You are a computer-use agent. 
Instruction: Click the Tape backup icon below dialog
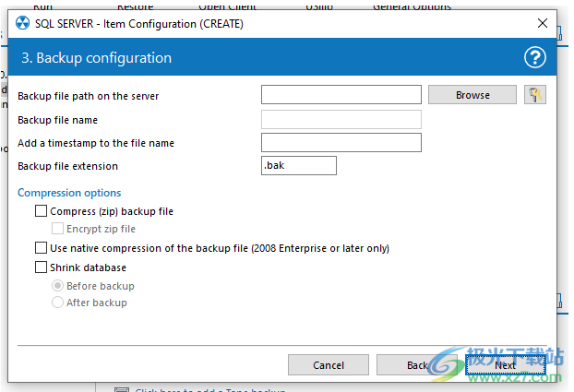click(121, 389)
